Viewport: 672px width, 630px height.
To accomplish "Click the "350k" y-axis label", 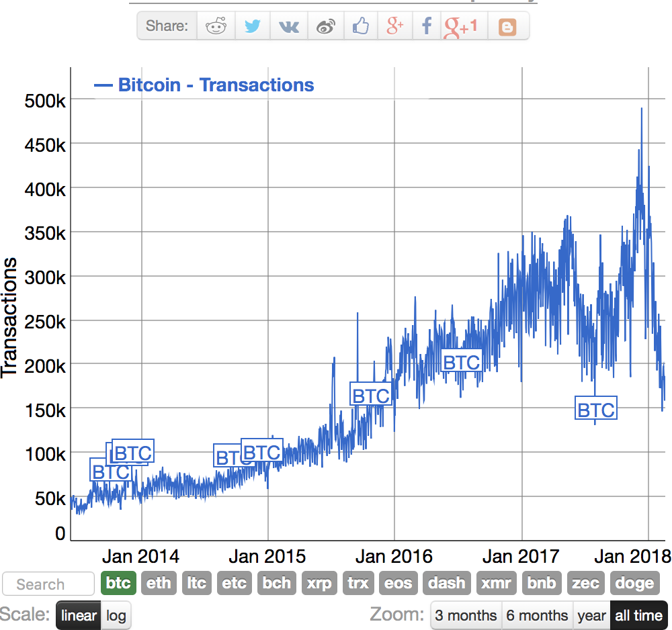I will [x=45, y=234].
